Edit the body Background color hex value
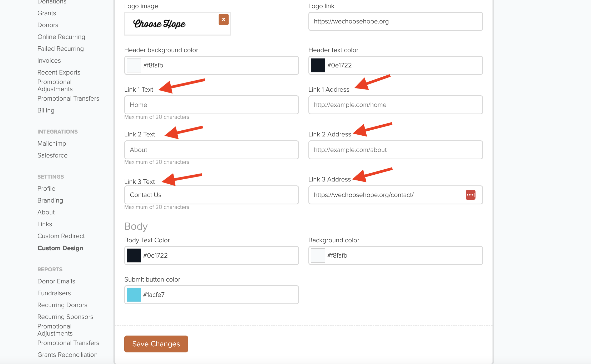 pyautogui.click(x=396, y=255)
